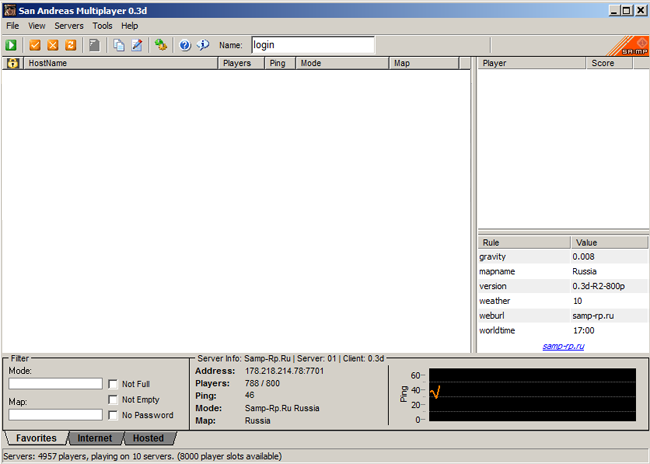Select the version rule row
Image resolution: width=650 pixels, height=464 pixels.
(x=563, y=286)
